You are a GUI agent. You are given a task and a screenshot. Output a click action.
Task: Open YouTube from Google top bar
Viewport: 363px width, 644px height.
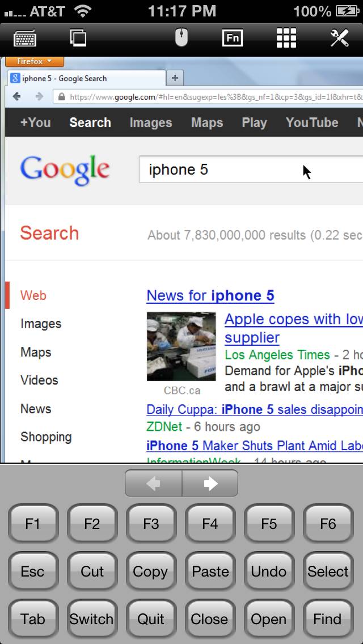click(312, 122)
